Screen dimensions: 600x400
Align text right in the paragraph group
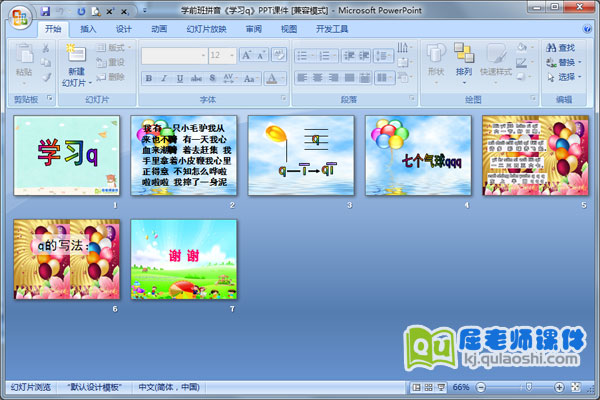point(334,78)
